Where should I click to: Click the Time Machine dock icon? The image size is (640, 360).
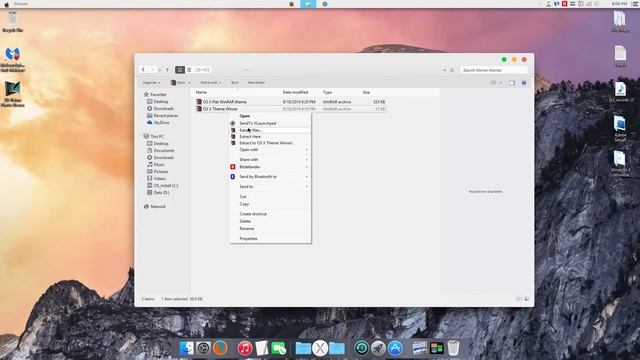361,348
